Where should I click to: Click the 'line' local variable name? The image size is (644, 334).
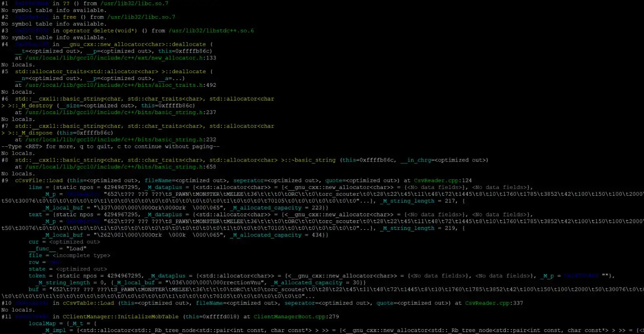[x=35, y=187]
